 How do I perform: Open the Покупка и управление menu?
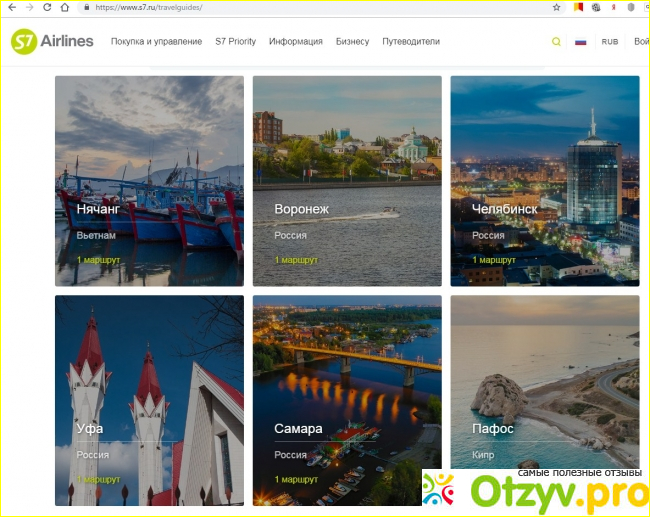(156, 42)
